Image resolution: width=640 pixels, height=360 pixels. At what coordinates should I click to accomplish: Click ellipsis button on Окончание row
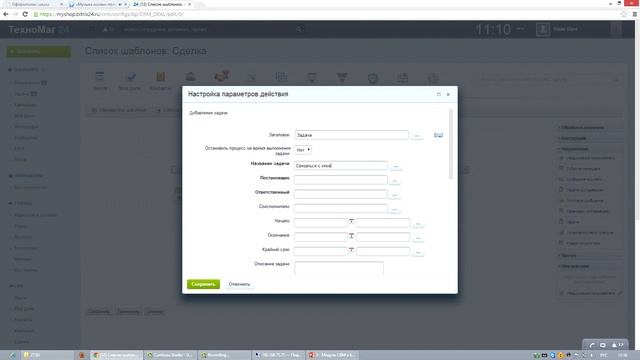coord(418,238)
